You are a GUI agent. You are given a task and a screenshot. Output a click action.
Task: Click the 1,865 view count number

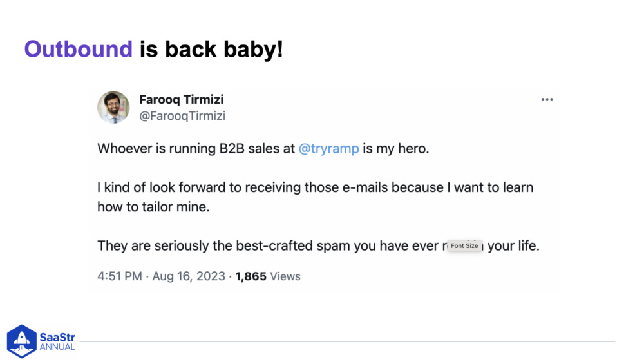pos(251,276)
